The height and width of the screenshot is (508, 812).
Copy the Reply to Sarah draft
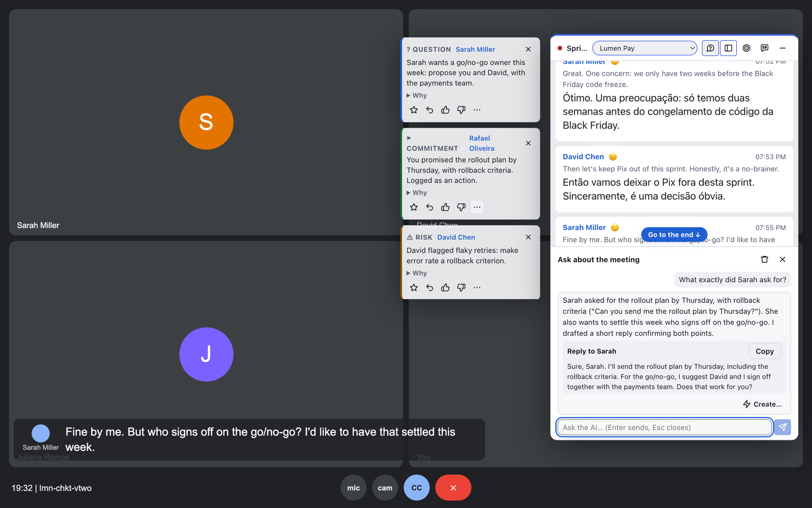(x=765, y=352)
